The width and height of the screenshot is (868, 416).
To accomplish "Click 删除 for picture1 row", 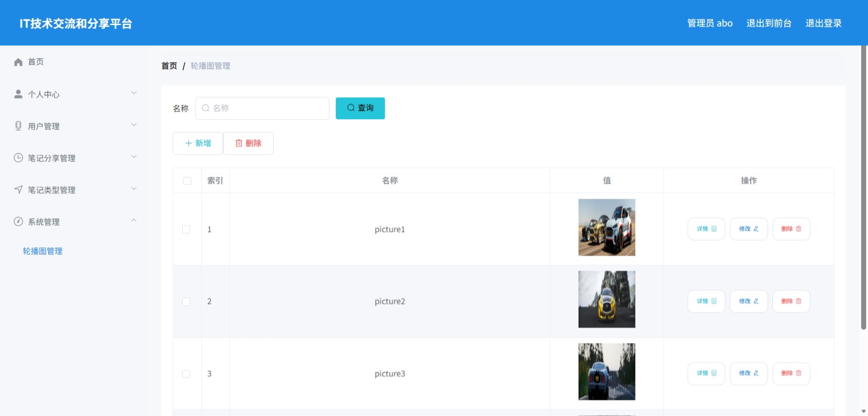I will 791,229.
